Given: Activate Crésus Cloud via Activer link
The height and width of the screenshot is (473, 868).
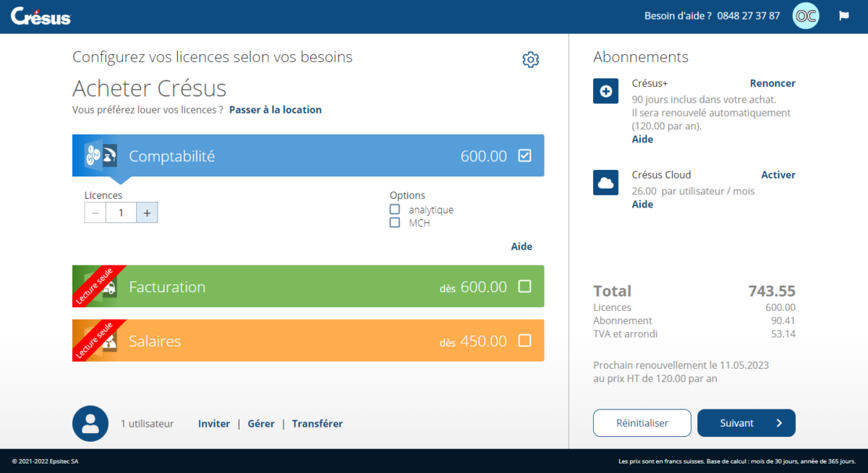Looking at the screenshot, I should point(778,174).
